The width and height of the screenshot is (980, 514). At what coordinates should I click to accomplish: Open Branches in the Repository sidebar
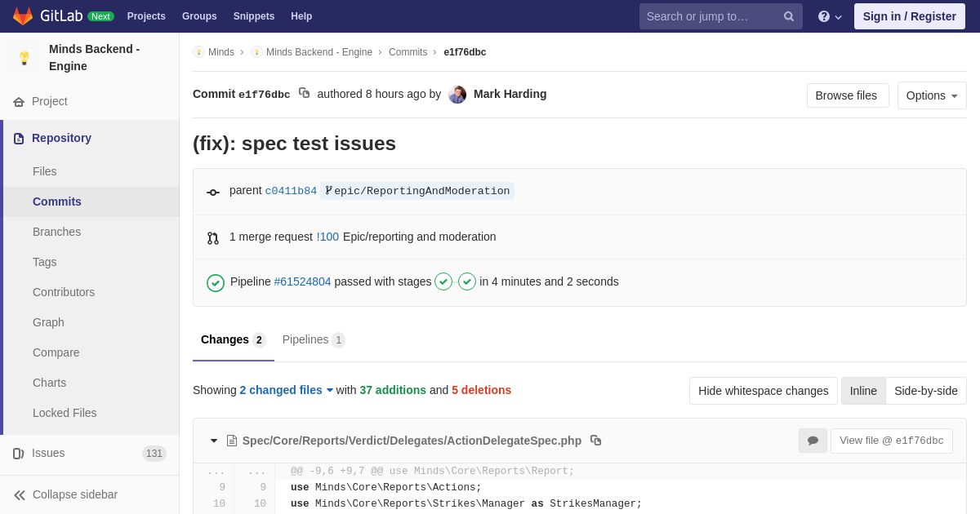click(56, 232)
